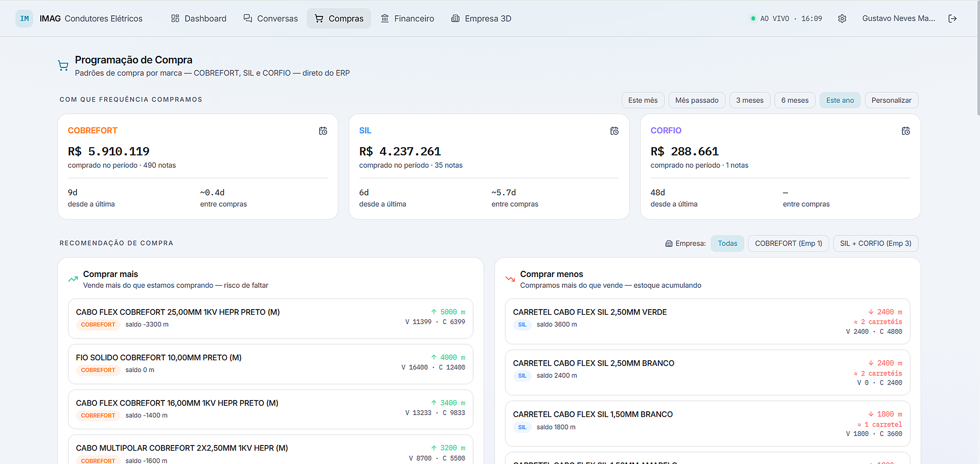Screen dimensions: 980x464
Task: Click user name Gustavo Neves Ma...
Action: pos(898,18)
